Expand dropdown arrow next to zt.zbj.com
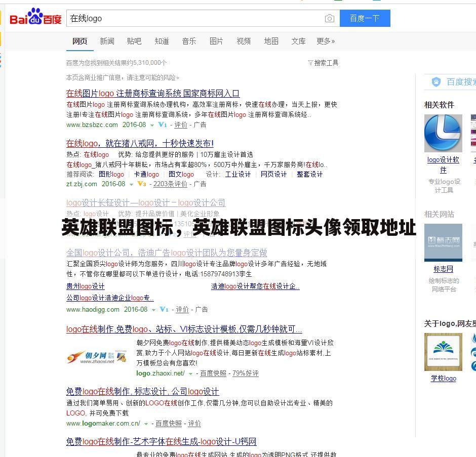Image resolution: width=476 pixels, height=457 pixels. coord(131,184)
